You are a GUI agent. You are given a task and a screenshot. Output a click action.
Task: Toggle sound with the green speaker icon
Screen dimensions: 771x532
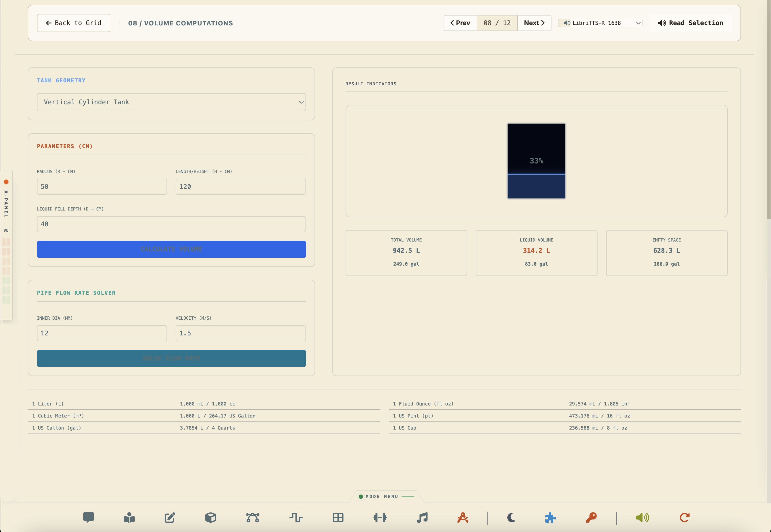point(642,517)
